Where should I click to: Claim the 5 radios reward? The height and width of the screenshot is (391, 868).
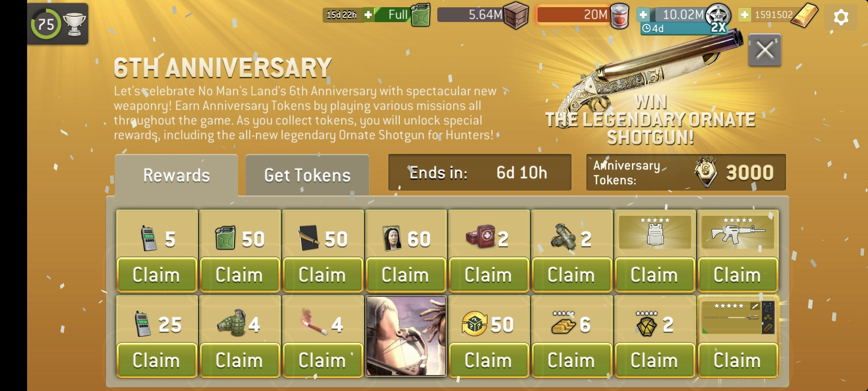point(157,275)
